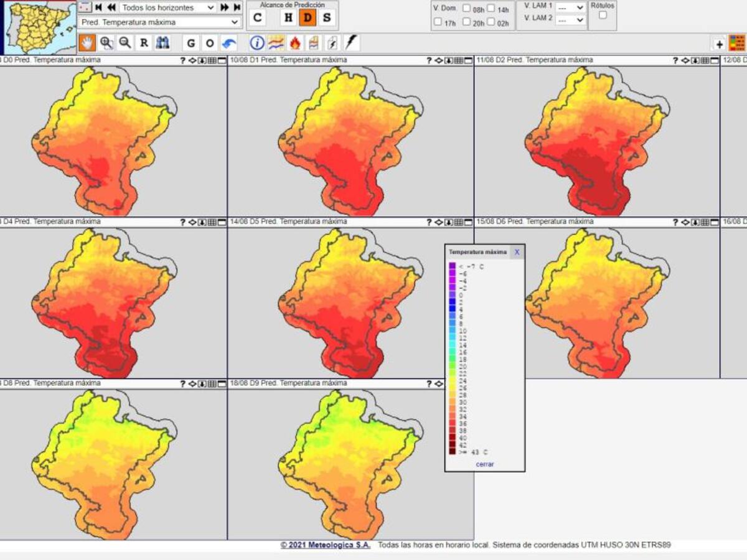Open the blue information icon
The height and width of the screenshot is (560, 747).
pos(257,43)
